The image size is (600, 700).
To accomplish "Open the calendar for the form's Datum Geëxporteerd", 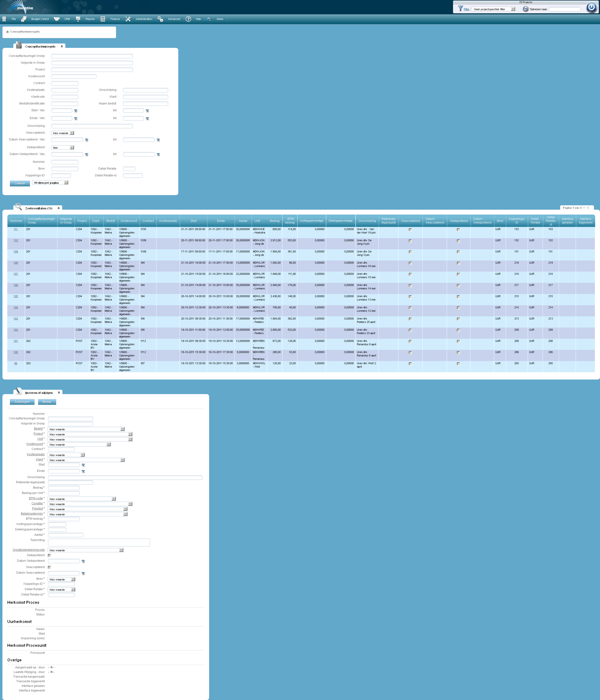I will click(83, 561).
